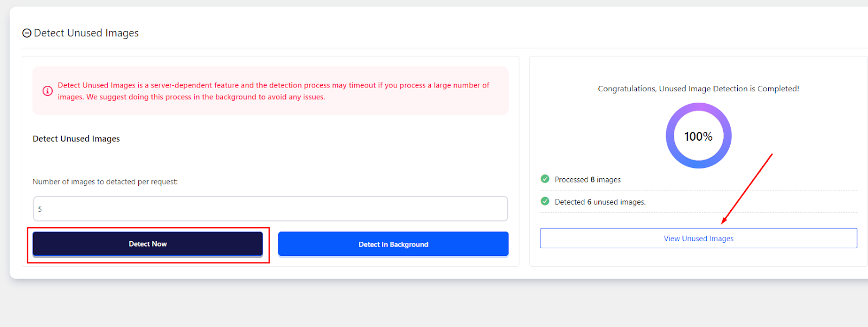This screenshot has width=868, height=327.
Task: Click the info icon in the red warning
Action: click(48, 91)
